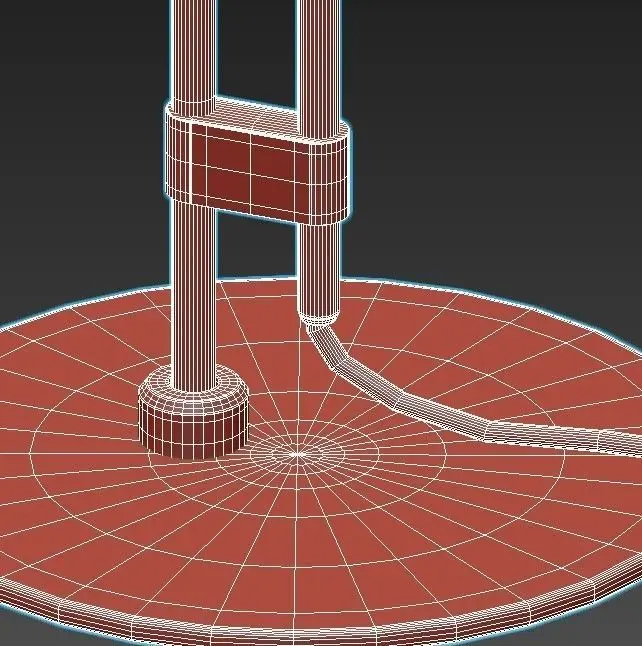The width and height of the screenshot is (642, 646).
Task: Select the right vertical pole below the bracket
Action: 319,272
